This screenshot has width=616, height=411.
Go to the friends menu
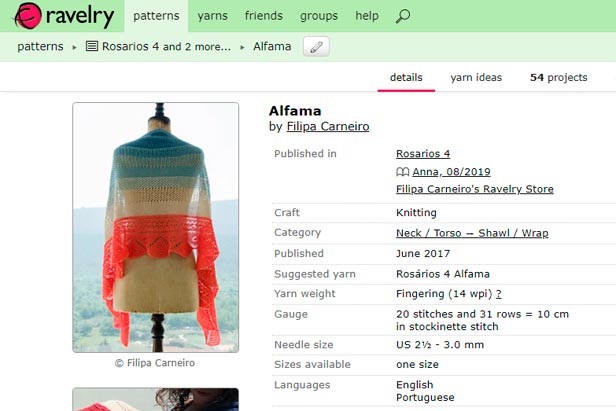click(264, 16)
